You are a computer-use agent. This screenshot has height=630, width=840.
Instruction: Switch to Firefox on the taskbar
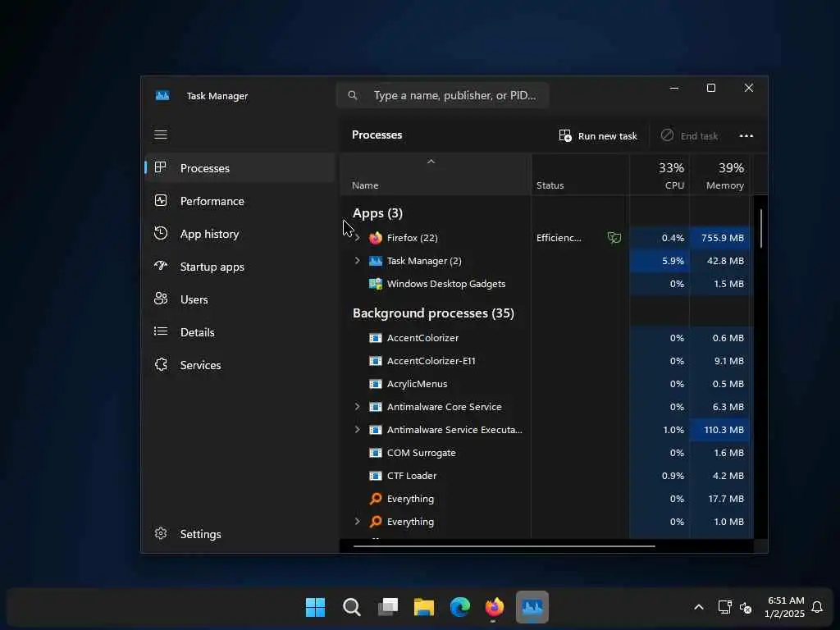(495, 607)
